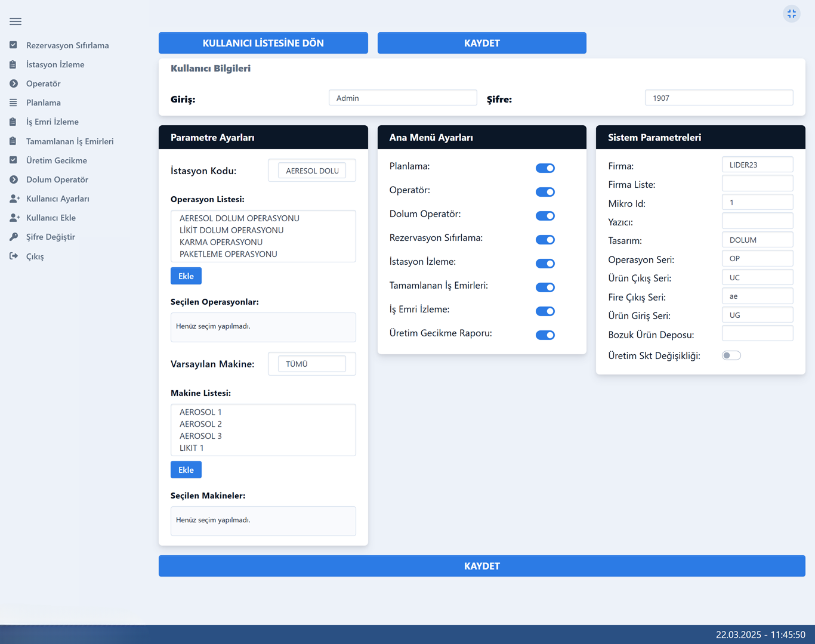Click the Şifre Değiştir key icon
The height and width of the screenshot is (644, 815).
13,237
